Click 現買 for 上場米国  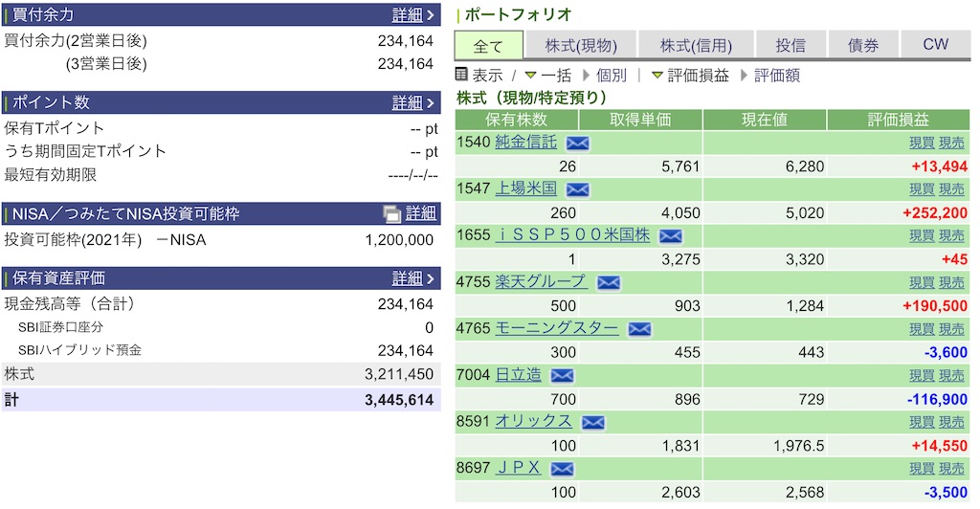coord(922,189)
